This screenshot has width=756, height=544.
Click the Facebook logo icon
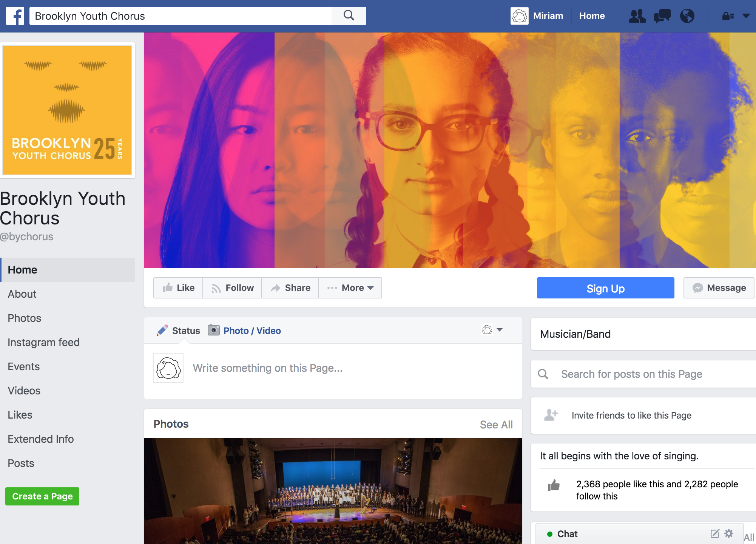click(x=15, y=16)
